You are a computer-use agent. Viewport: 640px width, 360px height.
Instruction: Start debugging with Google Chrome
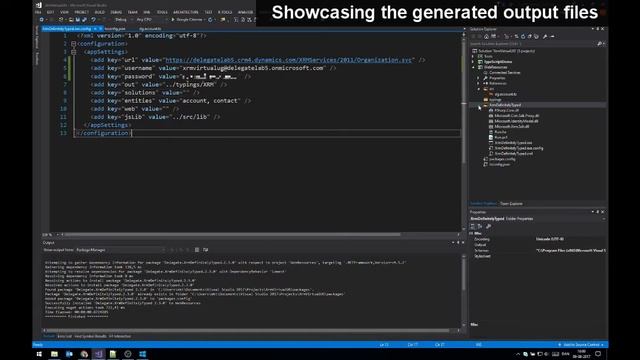coord(188,20)
